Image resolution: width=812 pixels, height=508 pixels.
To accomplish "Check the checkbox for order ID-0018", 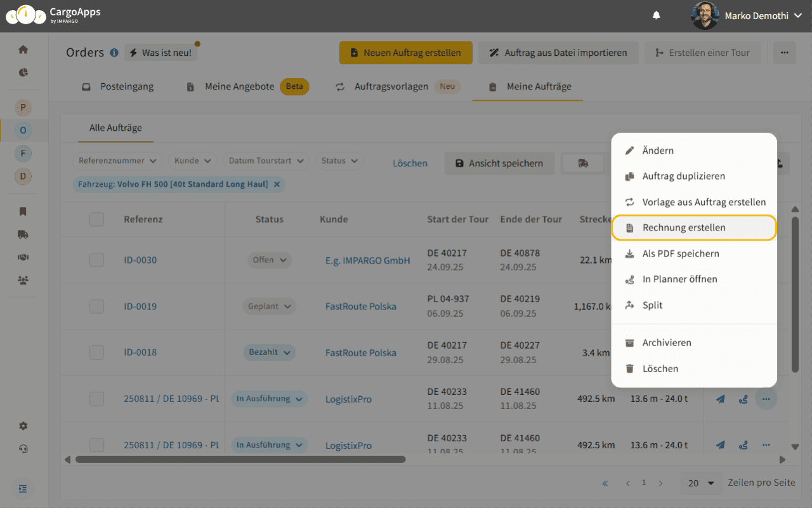I will coord(96,352).
